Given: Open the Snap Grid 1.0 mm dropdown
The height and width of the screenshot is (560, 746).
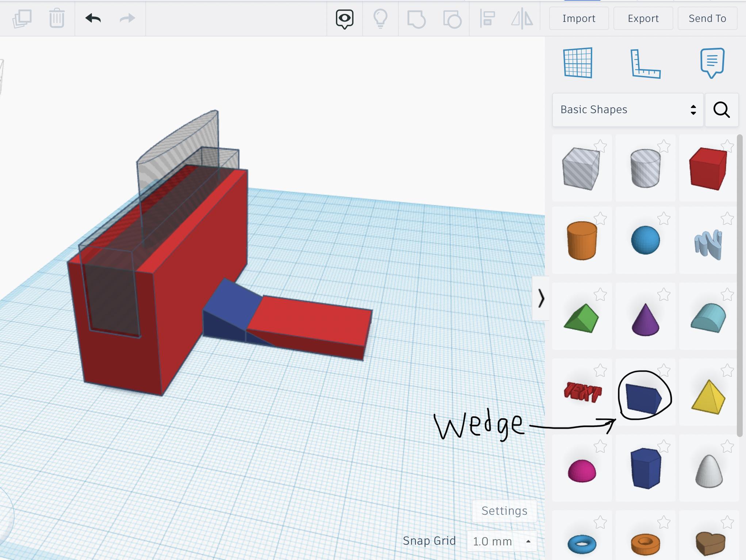Looking at the screenshot, I should coord(501,541).
